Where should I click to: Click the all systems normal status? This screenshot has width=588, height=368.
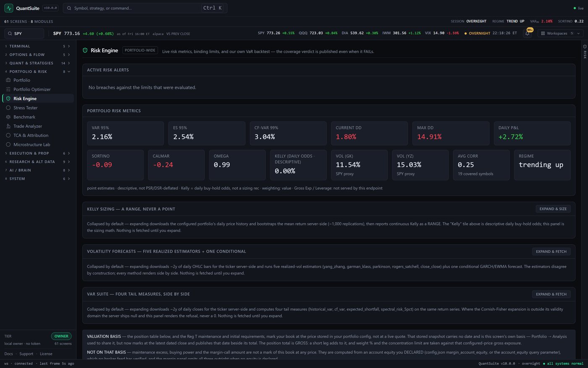(x=563, y=363)
